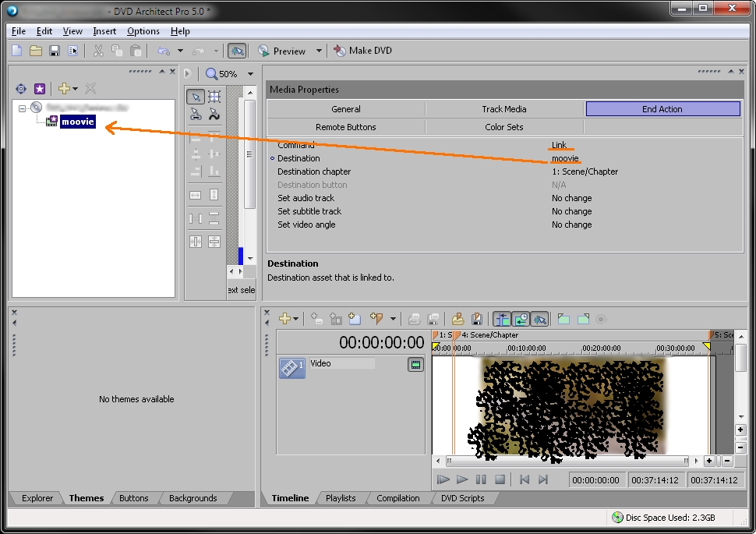This screenshot has width=756, height=534.
Task: Toggle the auto ripple timeline button
Action: point(502,319)
